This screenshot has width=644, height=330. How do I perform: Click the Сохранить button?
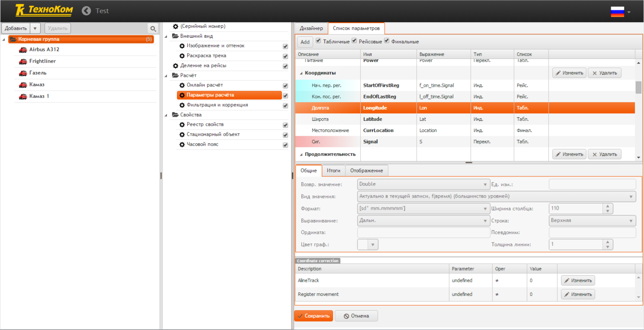click(313, 316)
